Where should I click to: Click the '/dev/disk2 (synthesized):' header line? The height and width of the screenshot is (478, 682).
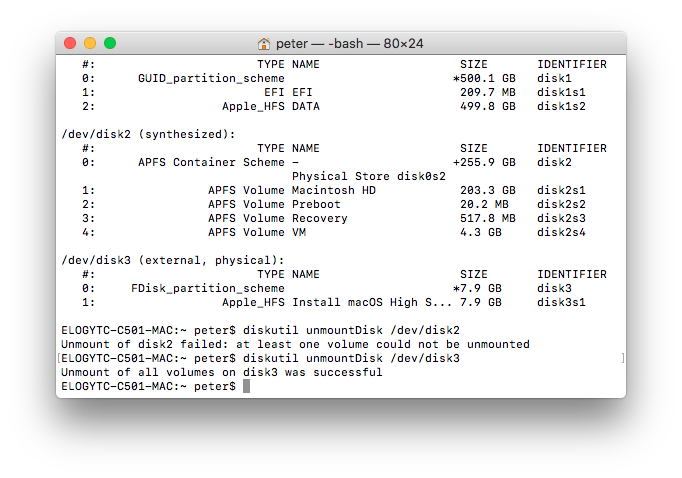click(148, 134)
